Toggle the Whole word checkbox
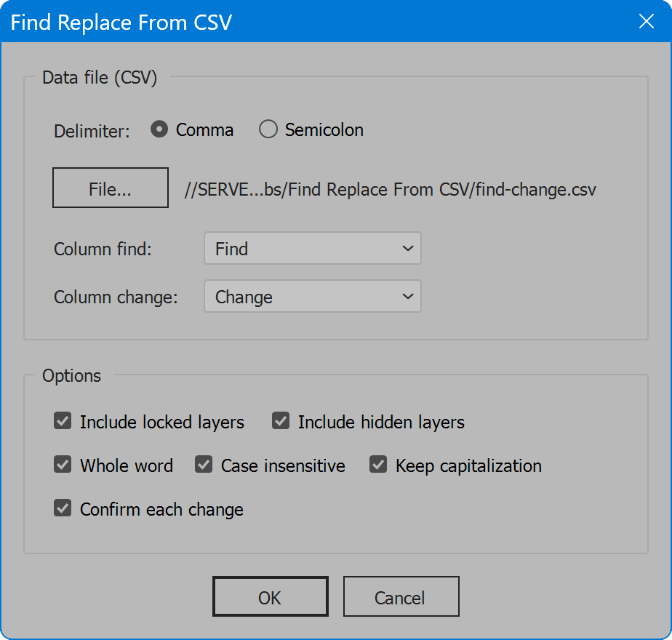The image size is (672, 640). 63,465
